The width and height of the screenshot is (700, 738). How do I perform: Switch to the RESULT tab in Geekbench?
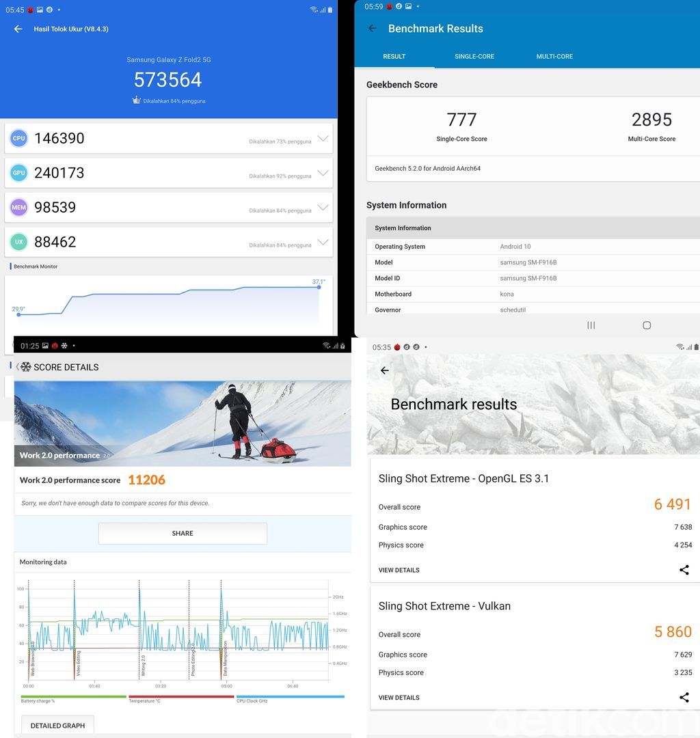[x=394, y=57]
